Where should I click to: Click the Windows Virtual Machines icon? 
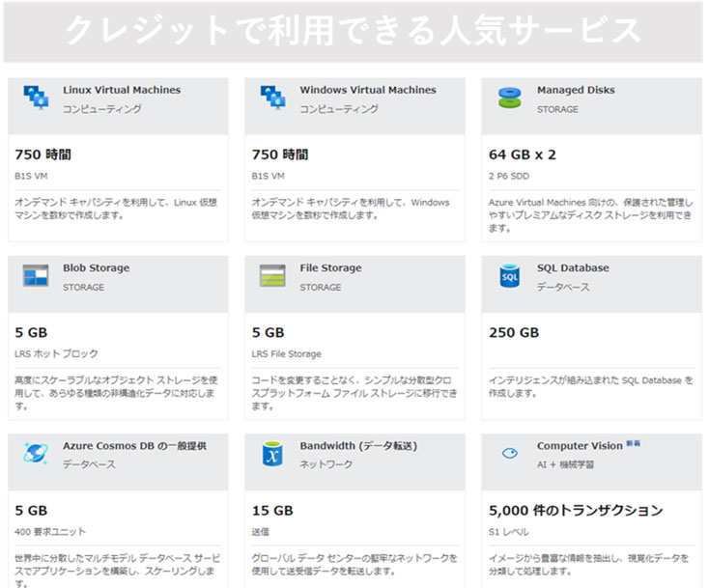[x=273, y=98]
